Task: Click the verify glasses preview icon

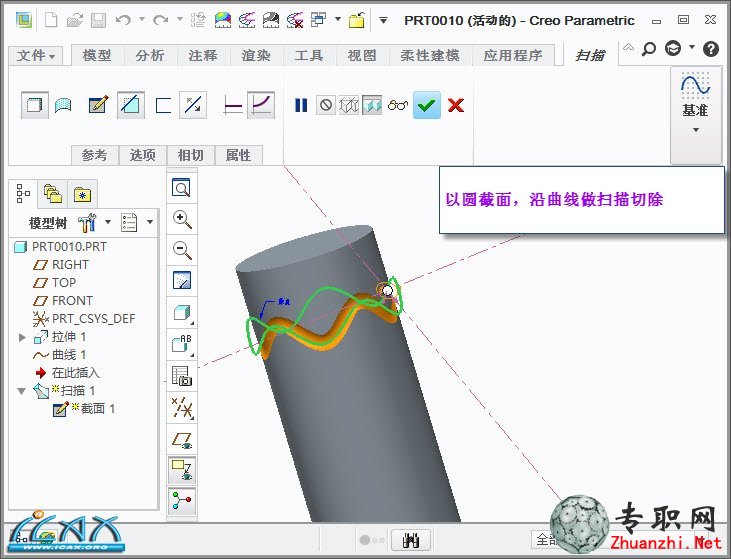Action: point(398,105)
